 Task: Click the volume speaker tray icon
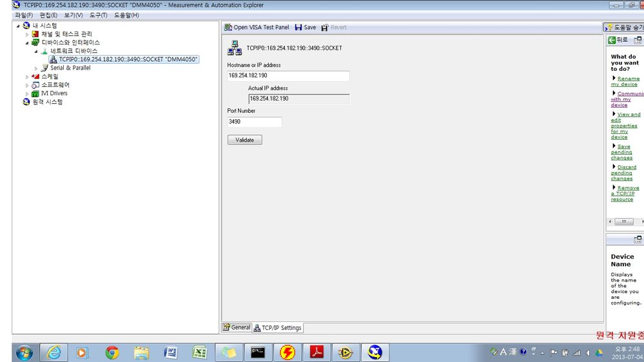click(x=588, y=352)
